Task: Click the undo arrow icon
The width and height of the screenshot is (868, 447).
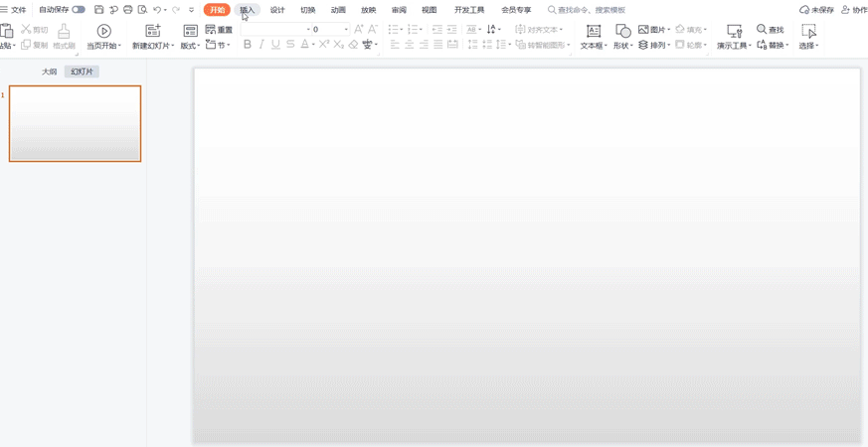Action: pyautogui.click(x=156, y=10)
